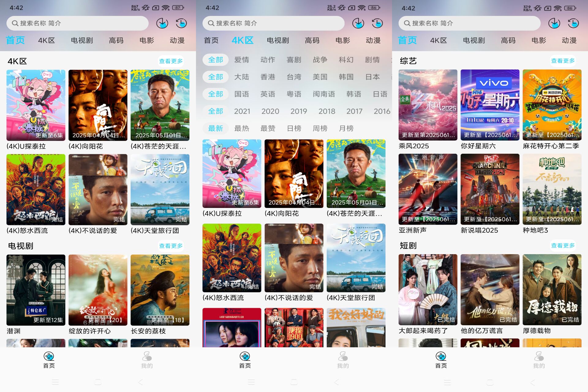Enable the 韩国 region filter
588x392 pixels.
click(x=345, y=77)
